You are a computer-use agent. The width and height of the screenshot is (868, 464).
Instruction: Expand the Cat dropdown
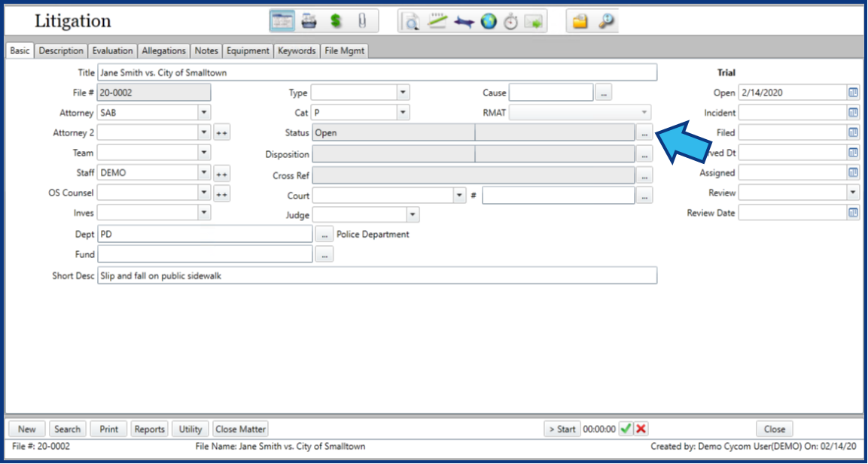pyautogui.click(x=403, y=112)
